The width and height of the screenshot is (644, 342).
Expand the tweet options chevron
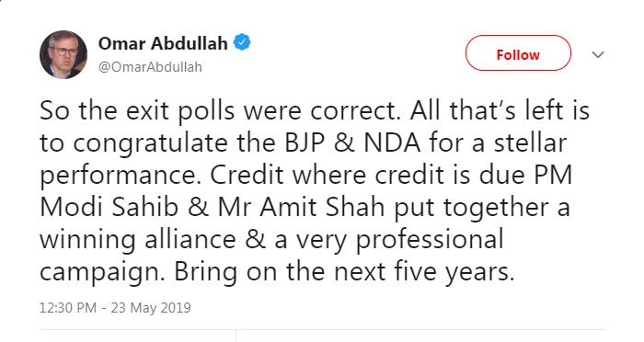click(x=598, y=54)
